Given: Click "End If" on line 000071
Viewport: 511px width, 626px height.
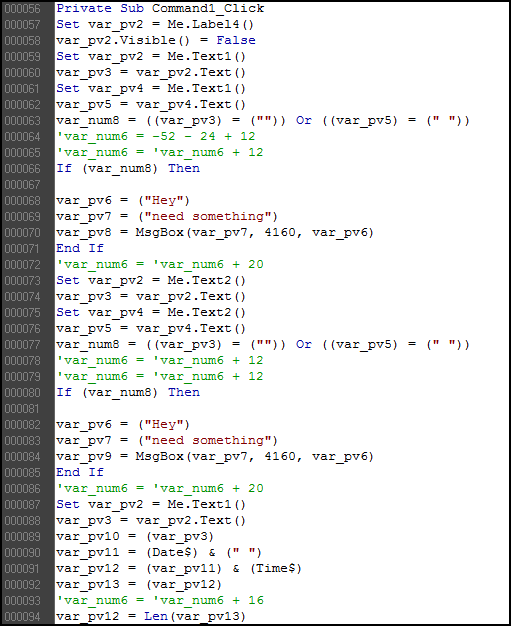Looking at the screenshot, I should tap(80, 249).
